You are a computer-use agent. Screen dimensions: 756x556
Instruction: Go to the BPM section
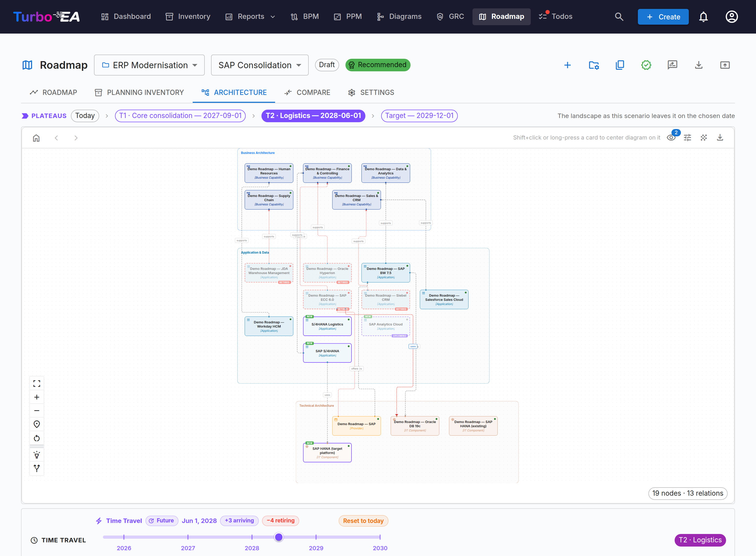[x=304, y=17]
